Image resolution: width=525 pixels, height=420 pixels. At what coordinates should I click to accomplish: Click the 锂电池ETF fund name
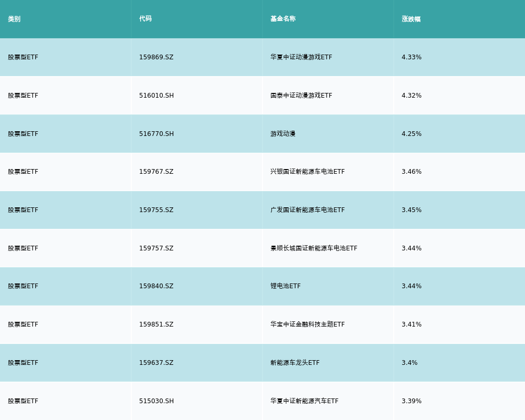285,286
